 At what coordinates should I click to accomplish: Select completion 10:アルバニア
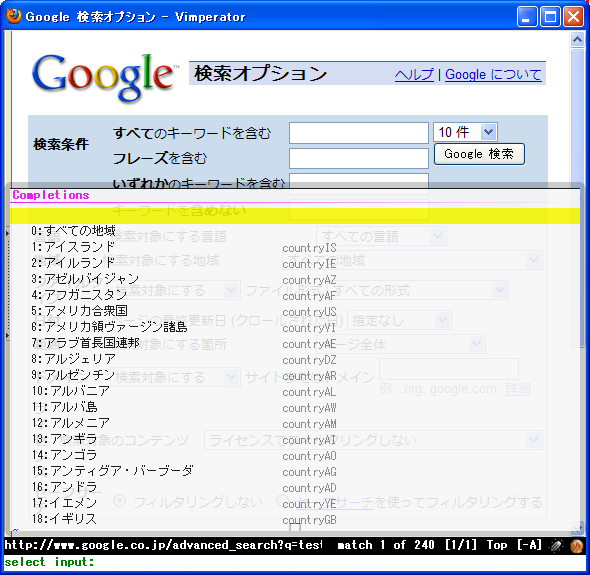tap(70, 391)
